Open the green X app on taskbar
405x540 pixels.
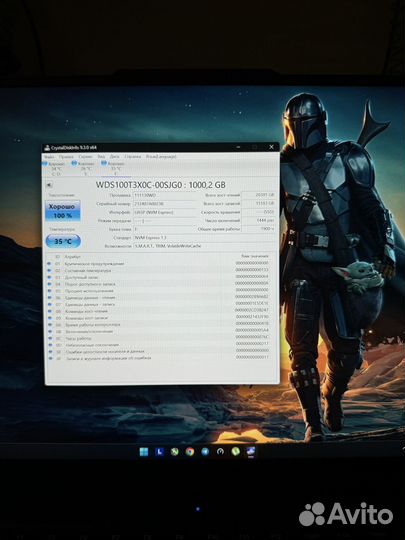tap(175, 452)
